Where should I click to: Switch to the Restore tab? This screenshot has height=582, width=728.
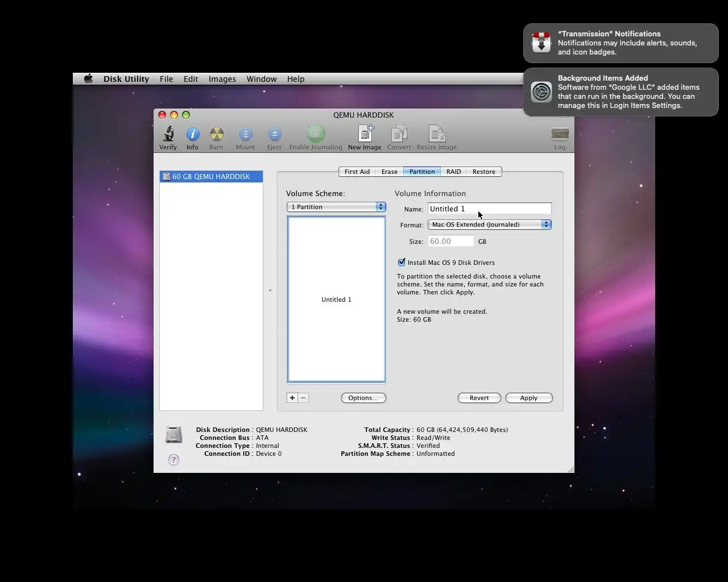click(484, 172)
